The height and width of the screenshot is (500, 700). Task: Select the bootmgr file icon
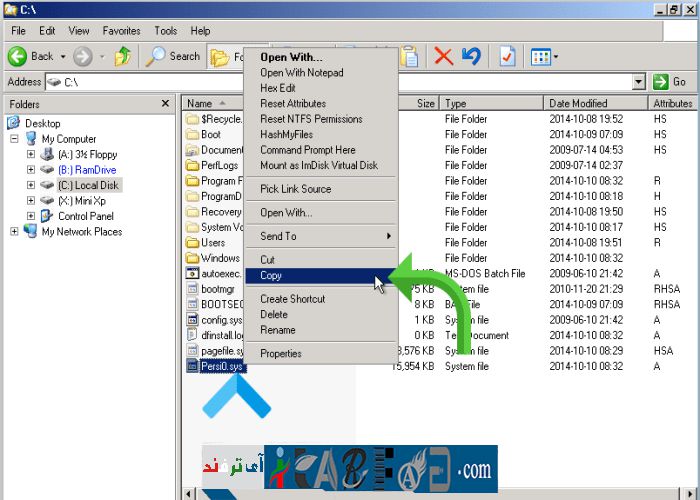pyautogui.click(x=193, y=289)
